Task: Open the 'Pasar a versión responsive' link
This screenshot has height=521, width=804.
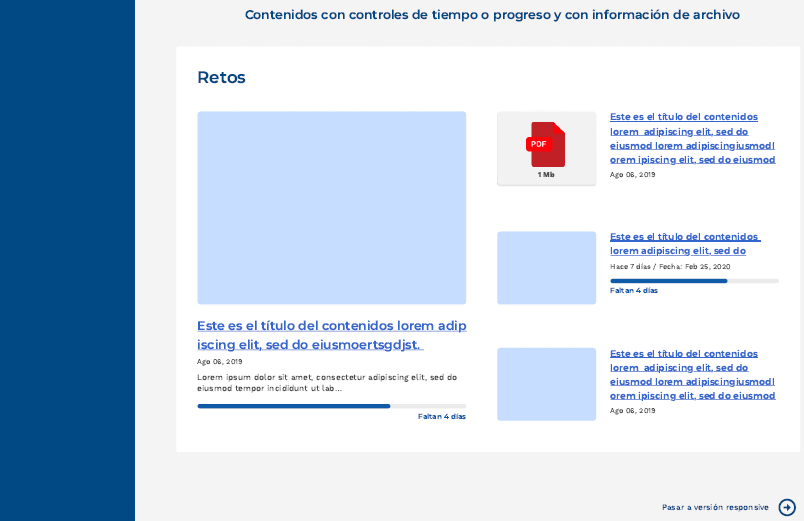Action: click(715, 507)
